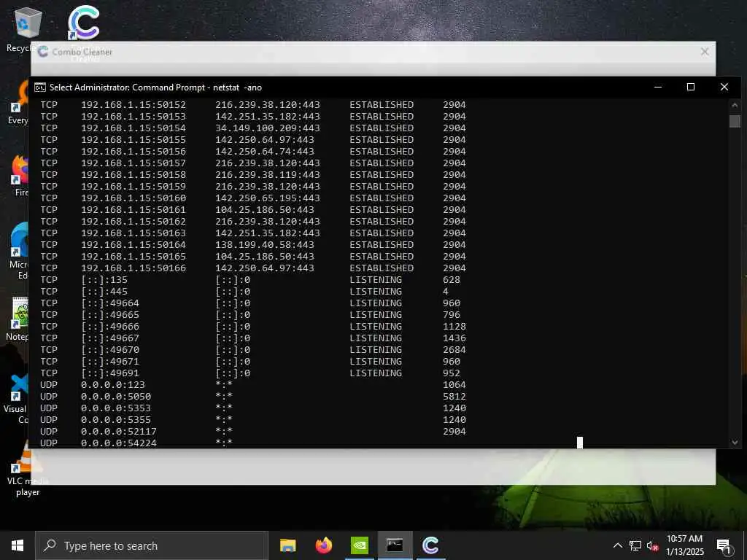The width and height of the screenshot is (747, 560).
Task: Click the foreign address 216.239.38.119:443
Action: pyautogui.click(x=267, y=175)
